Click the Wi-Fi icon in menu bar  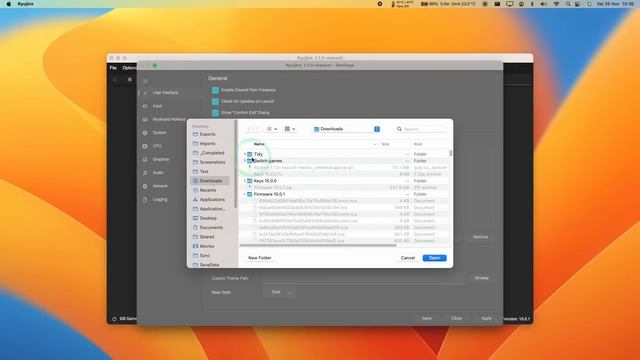click(556, 4)
